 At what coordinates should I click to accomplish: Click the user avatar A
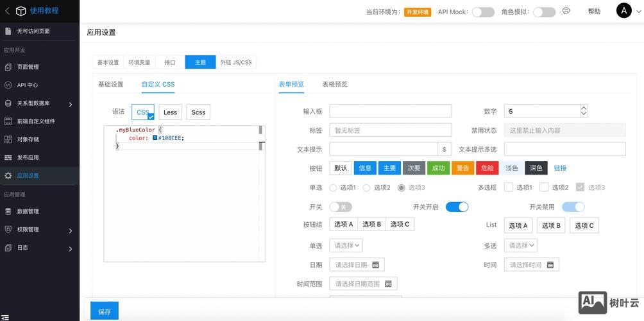tap(624, 11)
